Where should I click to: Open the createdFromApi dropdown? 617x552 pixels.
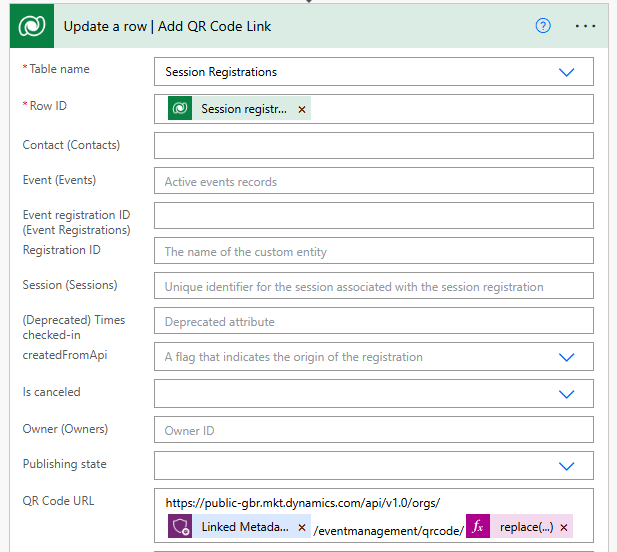click(x=567, y=357)
